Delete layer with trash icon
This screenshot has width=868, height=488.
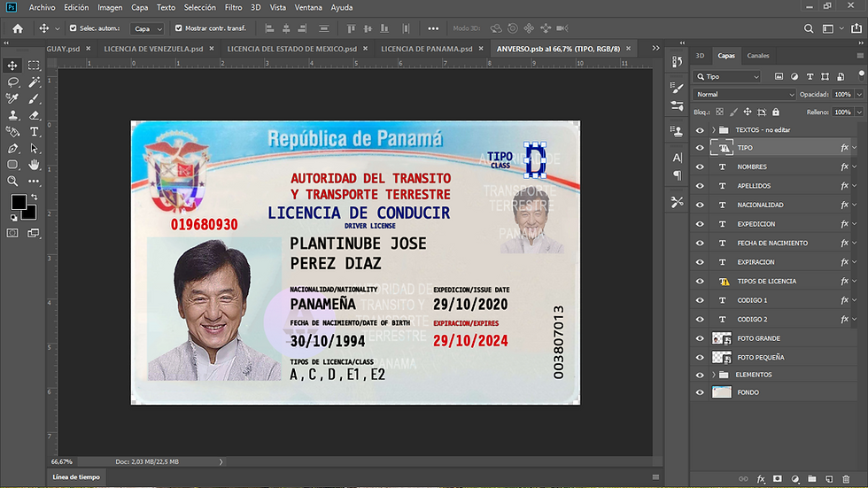[846, 478]
